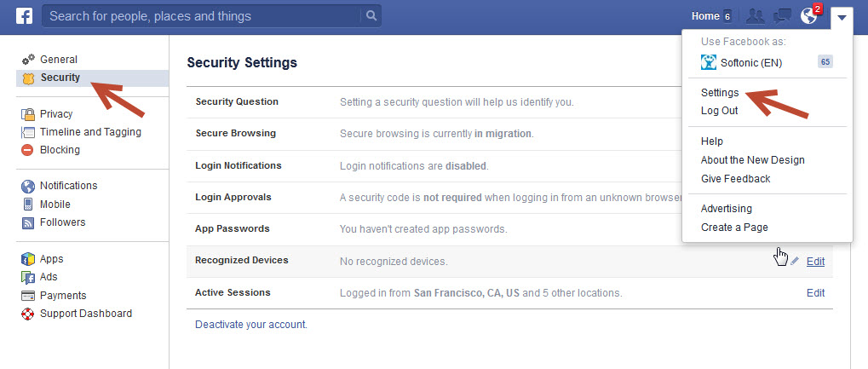Go to the Home button
868x369 pixels.
tap(705, 16)
